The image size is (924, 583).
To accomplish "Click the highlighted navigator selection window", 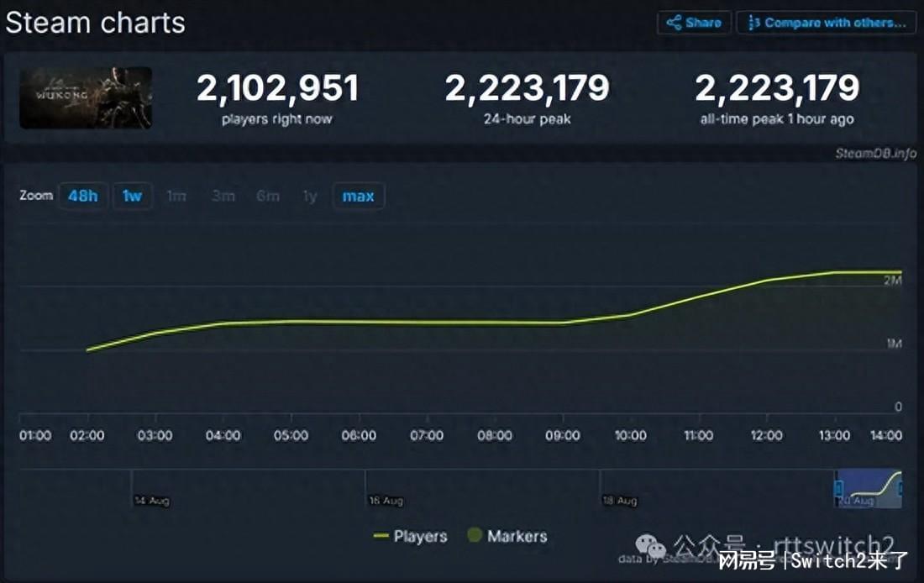I will point(869,489).
